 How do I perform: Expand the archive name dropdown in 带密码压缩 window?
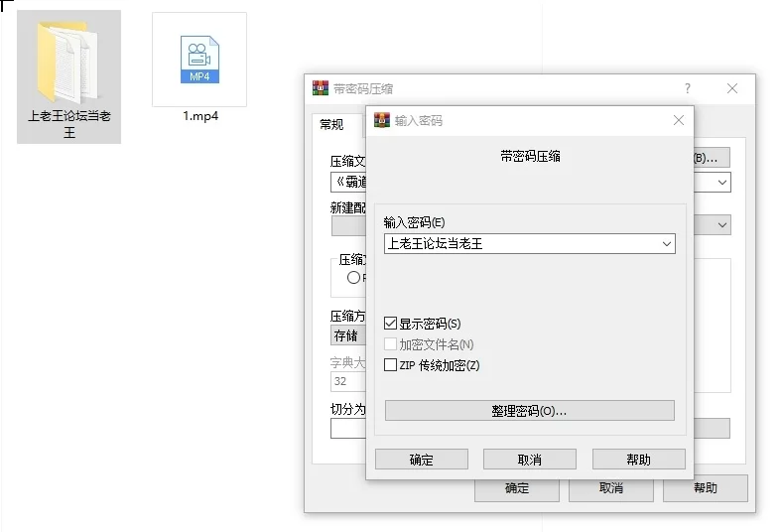(x=722, y=183)
